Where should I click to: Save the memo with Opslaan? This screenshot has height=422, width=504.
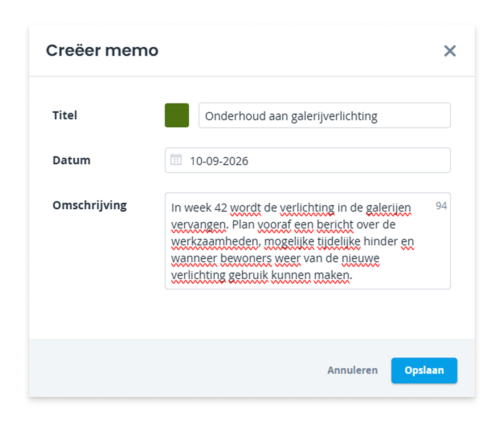pyautogui.click(x=424, y=370)
